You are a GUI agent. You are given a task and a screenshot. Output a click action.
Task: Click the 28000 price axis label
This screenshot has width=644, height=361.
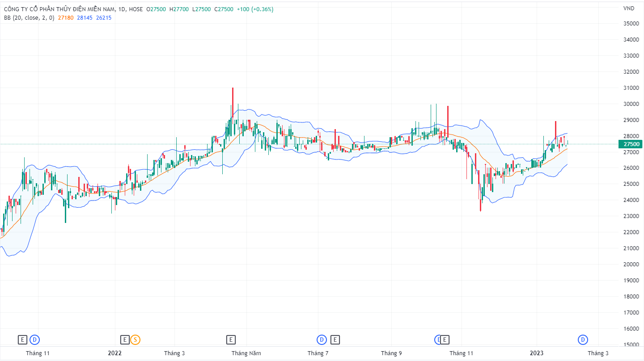coord(631,136)
